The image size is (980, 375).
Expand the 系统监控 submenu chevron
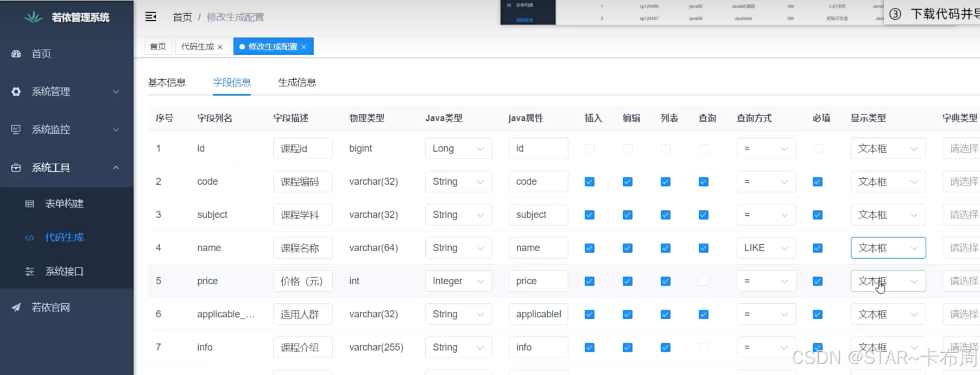pos(116,130)
